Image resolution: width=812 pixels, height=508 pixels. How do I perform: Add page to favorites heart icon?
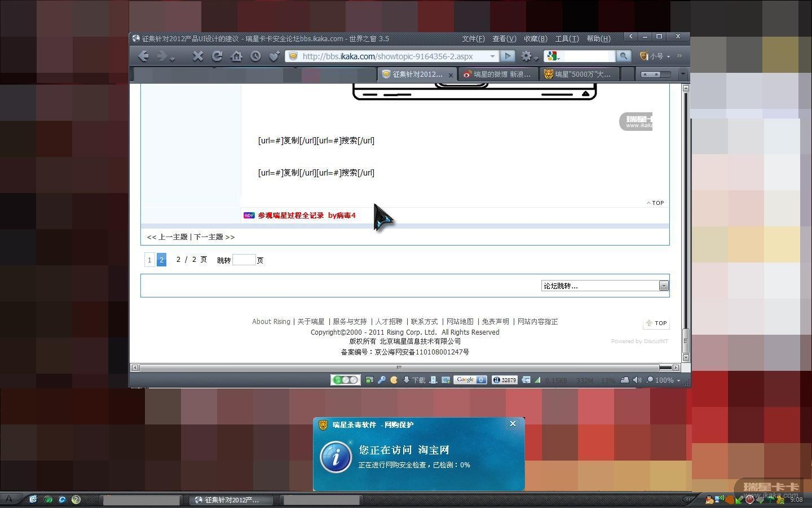pyautogui.click(x=275, y=56)
